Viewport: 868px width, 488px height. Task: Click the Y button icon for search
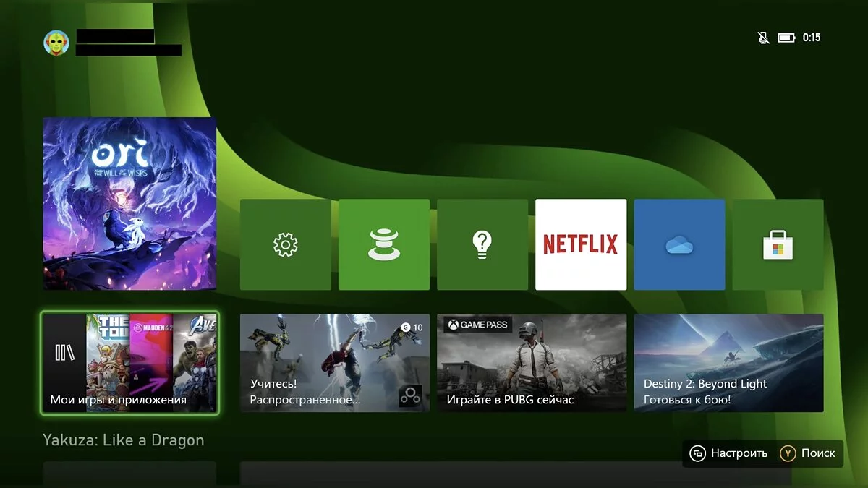(788, 453)
